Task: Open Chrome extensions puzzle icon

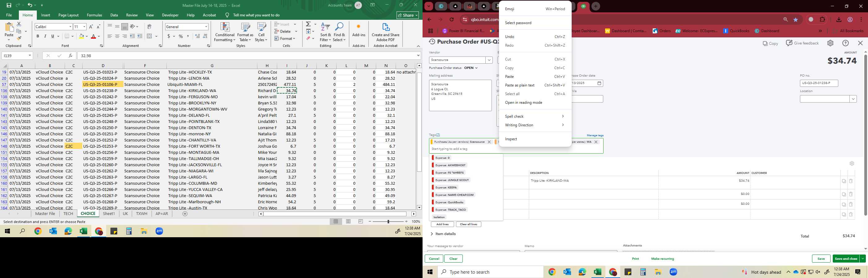Action: coord(822,19)
